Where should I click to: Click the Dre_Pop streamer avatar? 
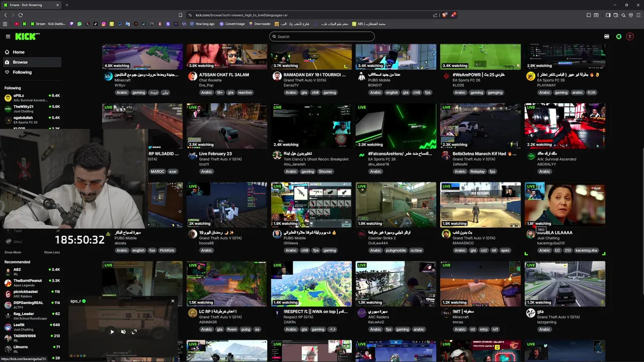(192, 76)
